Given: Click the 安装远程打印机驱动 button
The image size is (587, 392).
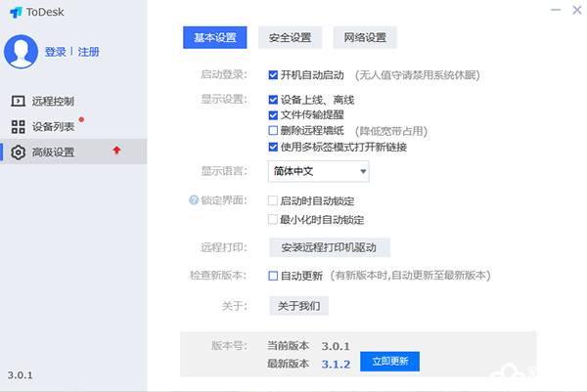Looking at the screenshot, I should coord(330,247).
